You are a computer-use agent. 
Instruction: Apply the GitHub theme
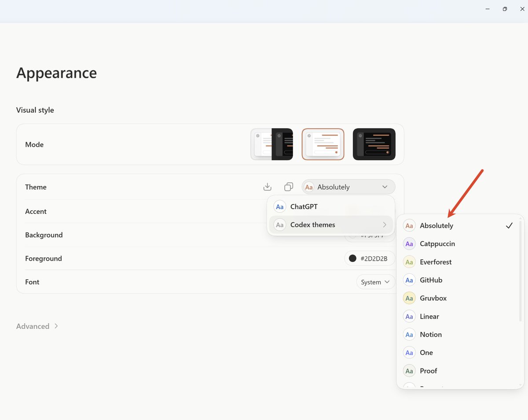pos(458,280)
